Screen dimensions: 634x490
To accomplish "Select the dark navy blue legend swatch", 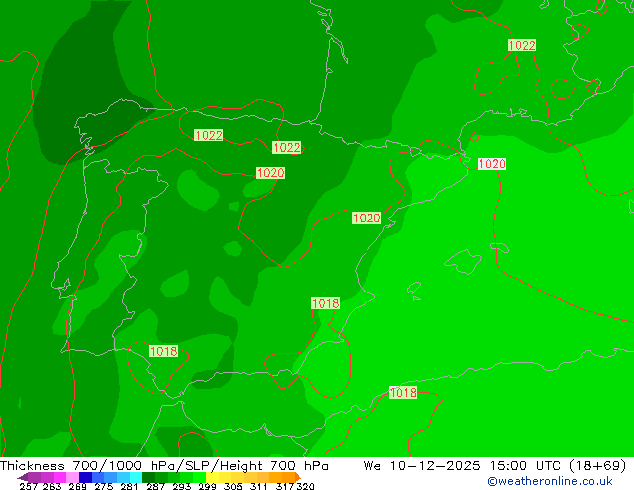I will [x=85, y=477].
